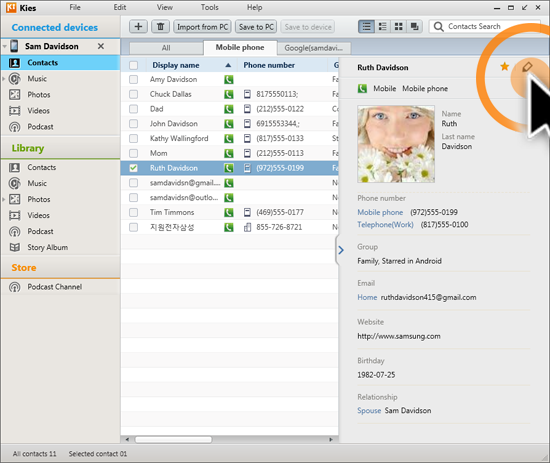Screen dimensions: 550x463
Task: Click the horizontal scrollbar thumb
Action: point(173,439)
